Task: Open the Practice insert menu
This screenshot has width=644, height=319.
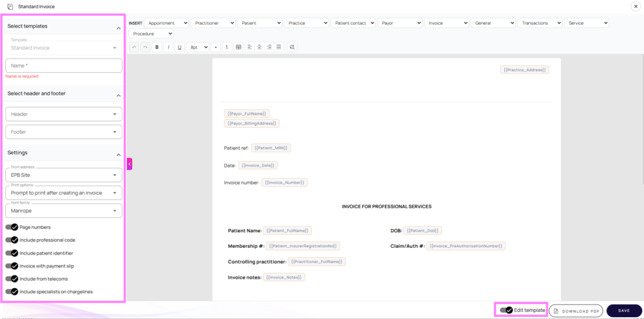Action: (x=306, y=23)
